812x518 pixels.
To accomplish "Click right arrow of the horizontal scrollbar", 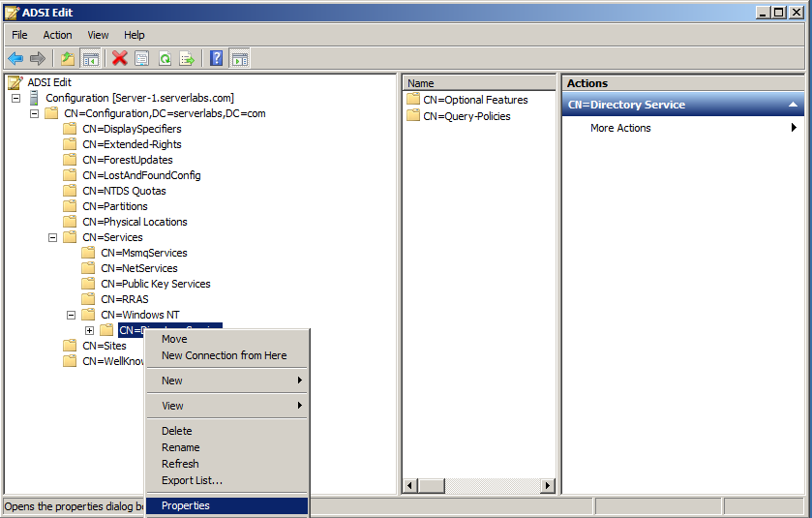I will coord(548,485).
